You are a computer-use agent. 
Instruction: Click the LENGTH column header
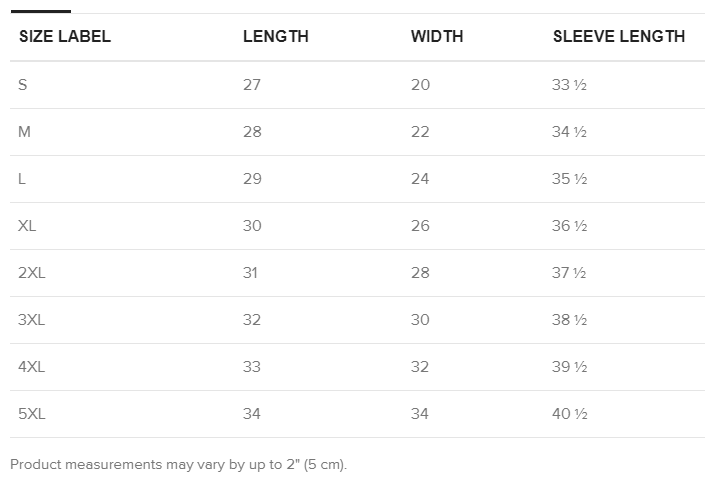click(x=276, y=36)
